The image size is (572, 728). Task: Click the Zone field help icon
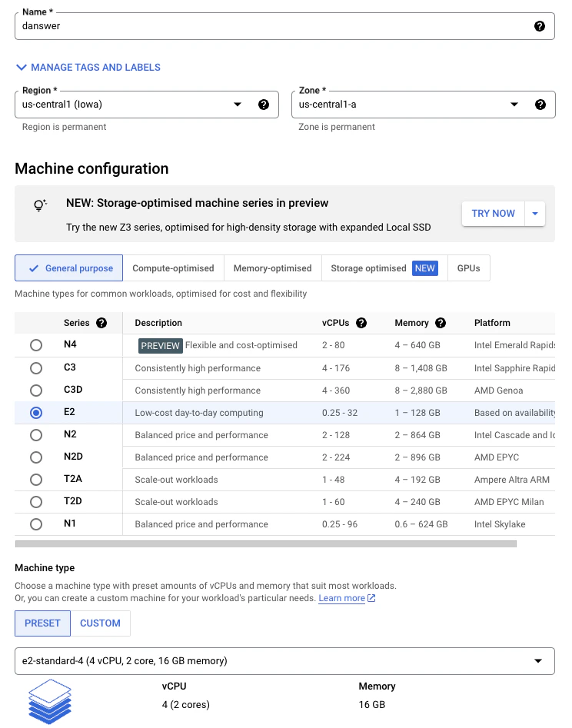[540, 105]
